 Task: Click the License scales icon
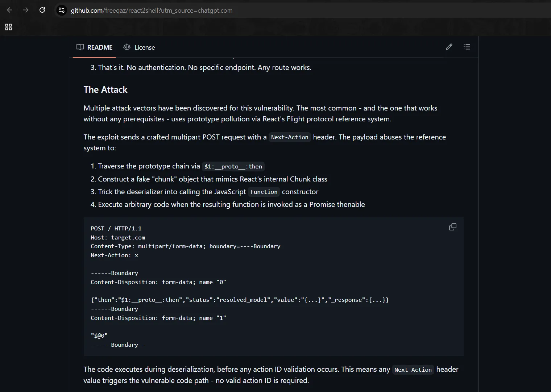tap(127, 47)
